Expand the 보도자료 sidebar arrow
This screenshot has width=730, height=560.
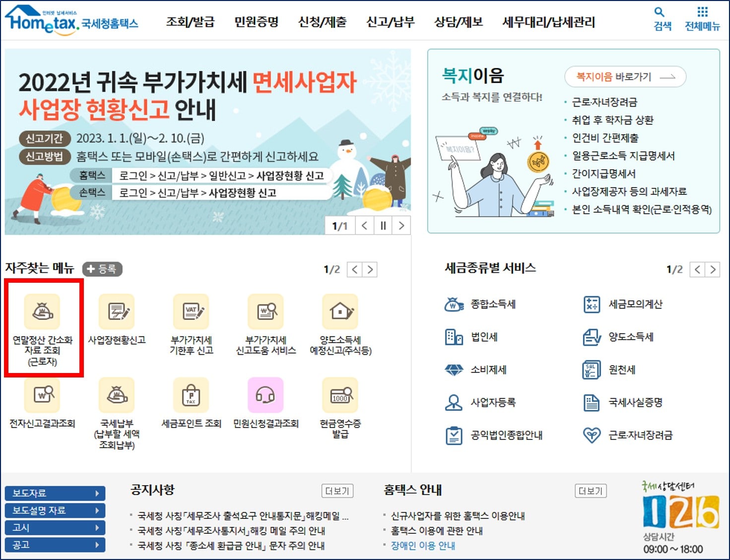pyautogui.click(x=98, y=493)
